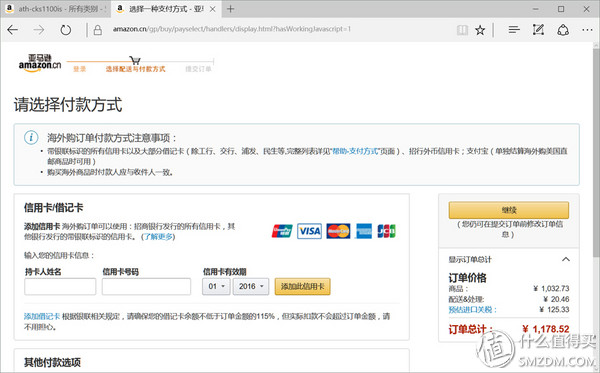This screenshot has height=373, width=600.
Task: Click the address bar URL
Action: 232,29
